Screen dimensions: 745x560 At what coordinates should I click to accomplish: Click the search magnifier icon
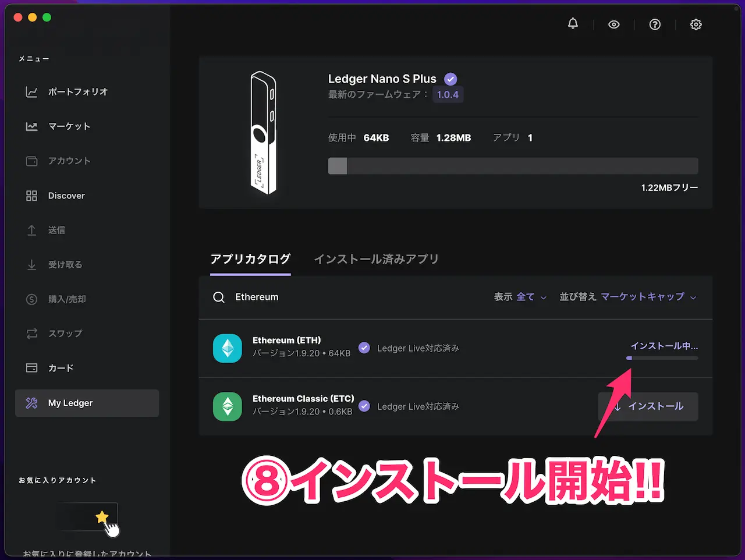coord(219,297)
